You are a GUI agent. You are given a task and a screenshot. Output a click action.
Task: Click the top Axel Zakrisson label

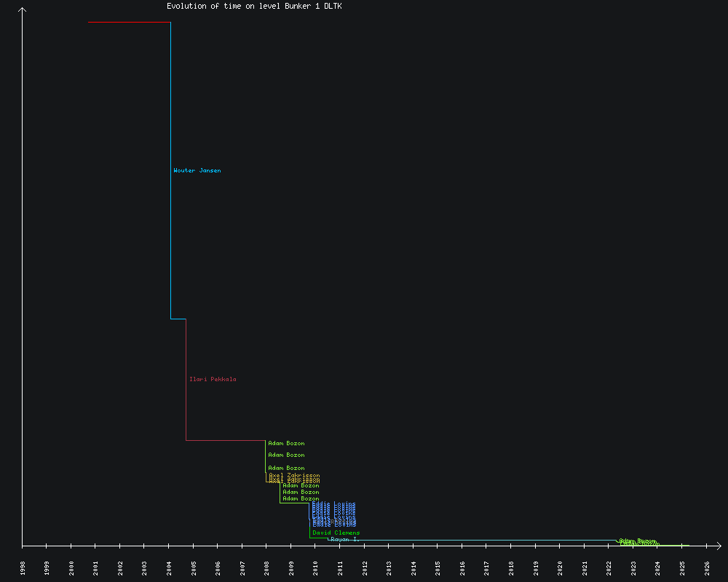click(294, 476)
